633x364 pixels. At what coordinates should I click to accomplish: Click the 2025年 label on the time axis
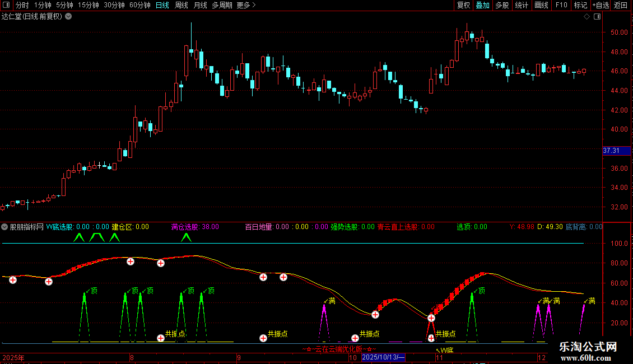pos(13,357)
